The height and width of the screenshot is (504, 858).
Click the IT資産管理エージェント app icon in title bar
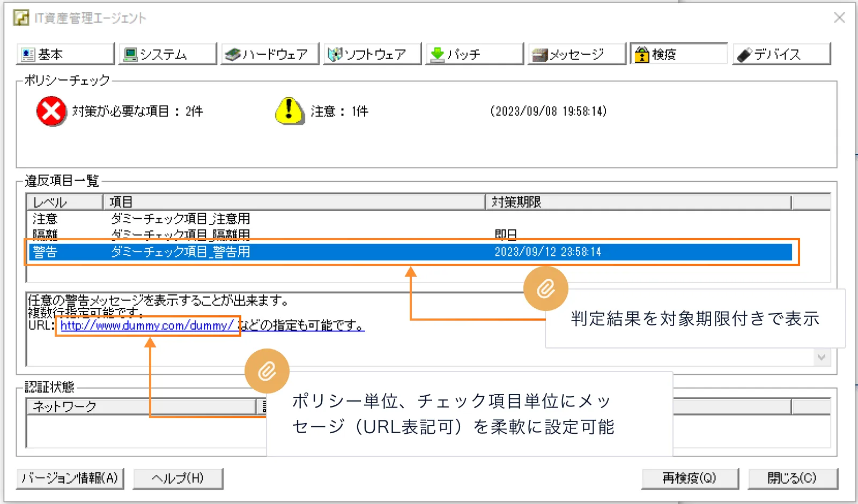21,18
